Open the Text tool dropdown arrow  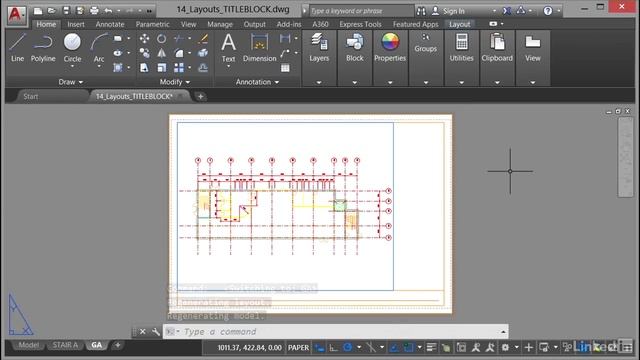pos(228,67)
